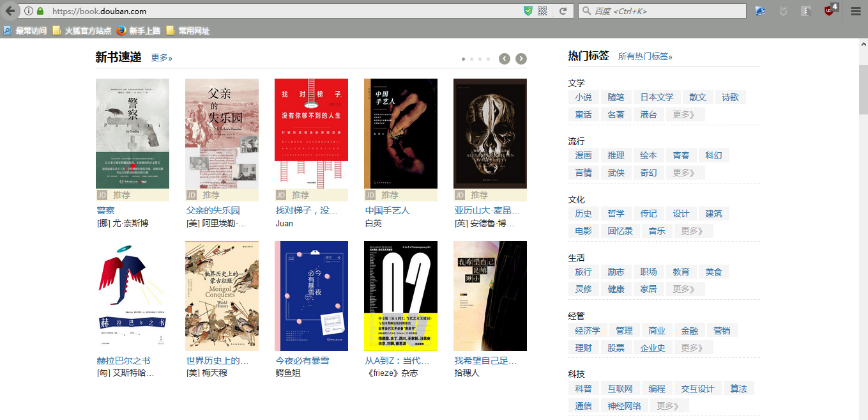Click the browser back arrow button
Screen dimensions: 868x420
(10, 11)
